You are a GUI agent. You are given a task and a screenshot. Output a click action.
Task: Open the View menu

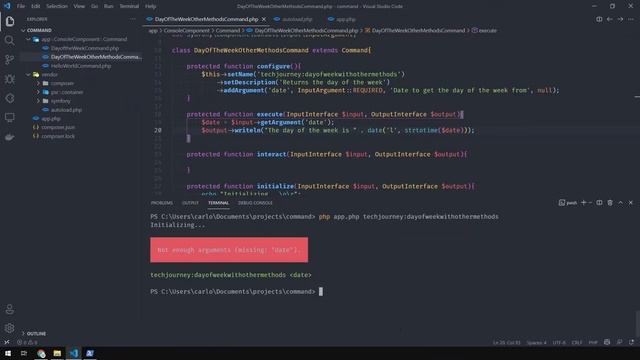79,6
